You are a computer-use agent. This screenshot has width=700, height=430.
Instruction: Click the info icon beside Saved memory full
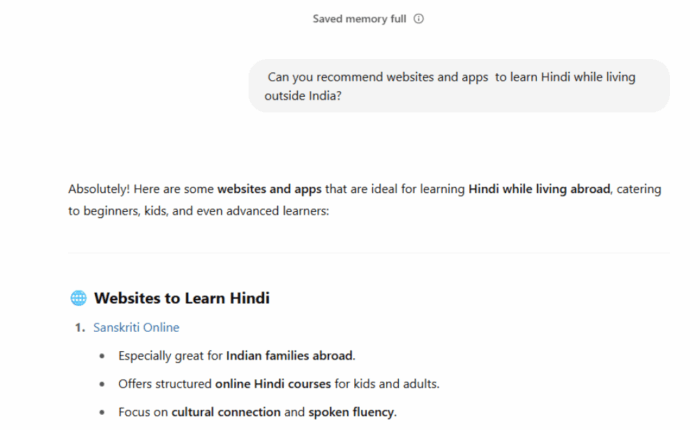tap(419, 18)
